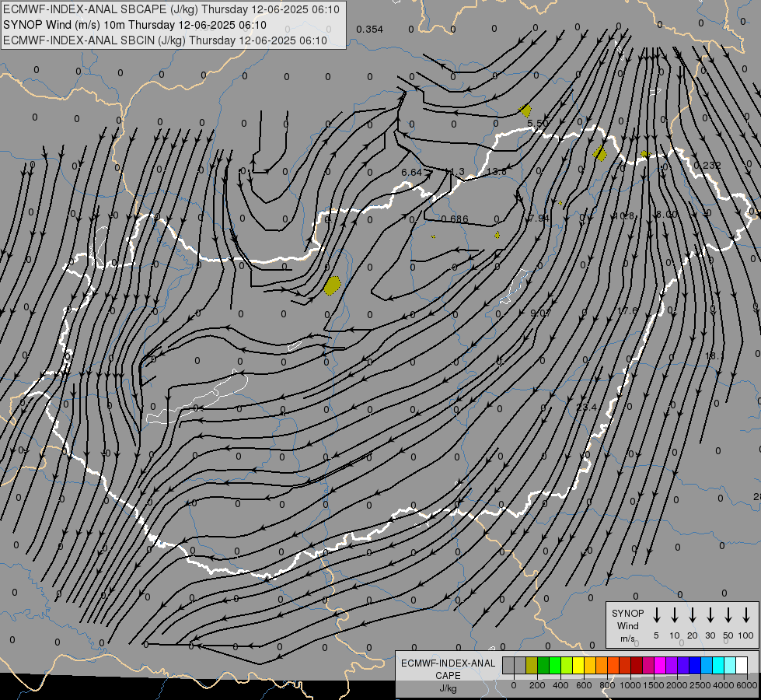Click the 9.07 value on the map
761x700 pixels.
point(540,313)
